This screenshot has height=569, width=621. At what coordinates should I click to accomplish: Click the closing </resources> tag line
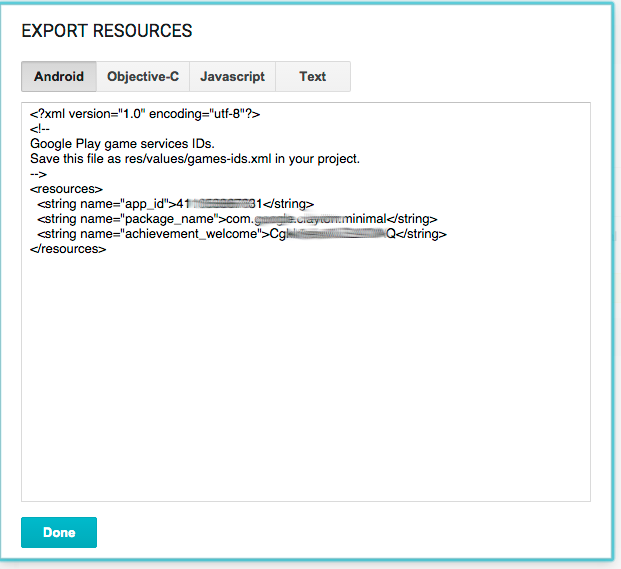point(68,249)
